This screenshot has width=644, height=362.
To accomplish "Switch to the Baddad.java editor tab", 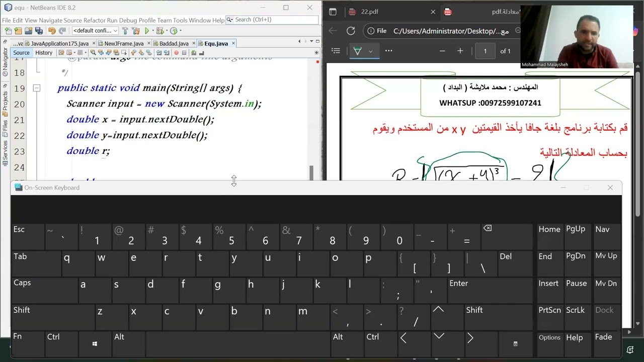I will click(x=174, y=44).
